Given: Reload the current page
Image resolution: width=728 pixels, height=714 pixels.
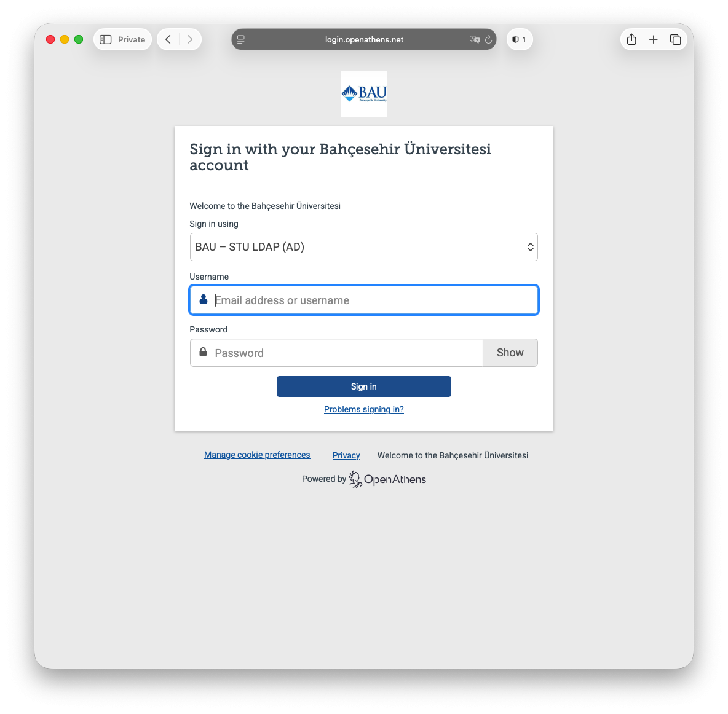Looking at the screenshot, I should (489, 39).
